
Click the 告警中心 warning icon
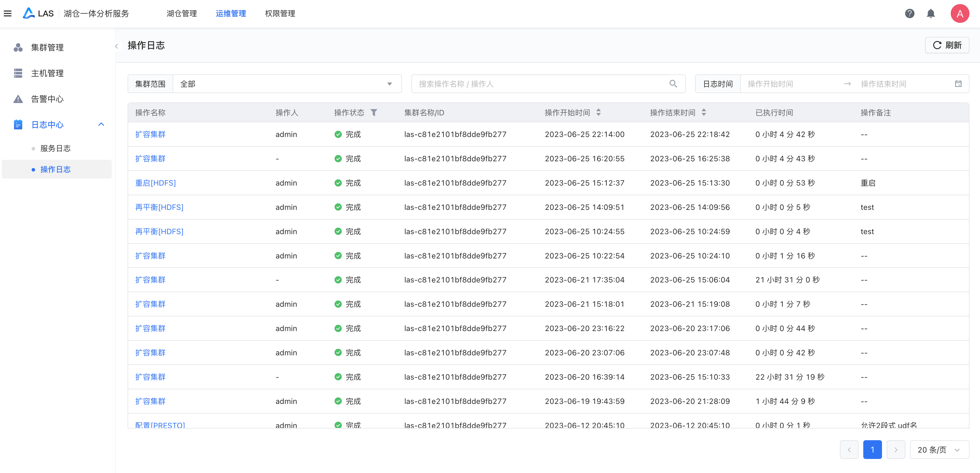18,99
